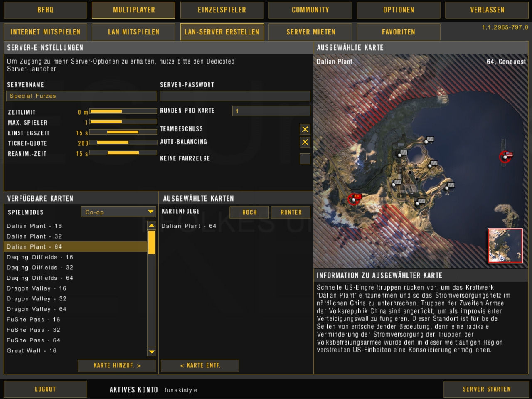The height and width of the screenshot is (399, 532).
Task: Select Great Wall - 16 map
Action: 76,351
